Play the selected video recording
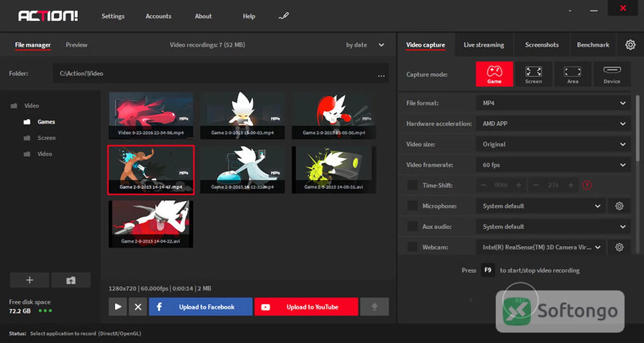The height and width of the screenshot is (343, 644). click(x=118, y=306)
